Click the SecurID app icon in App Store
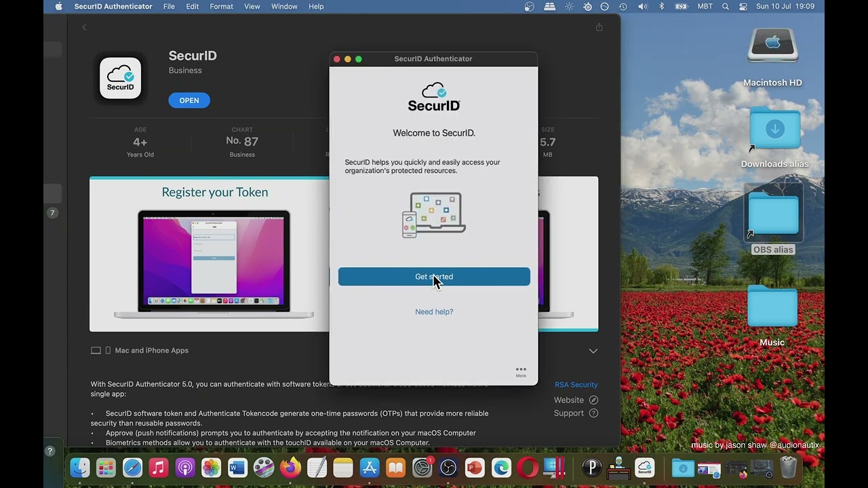This screenshot has height=488, width=868. point(120,78)
